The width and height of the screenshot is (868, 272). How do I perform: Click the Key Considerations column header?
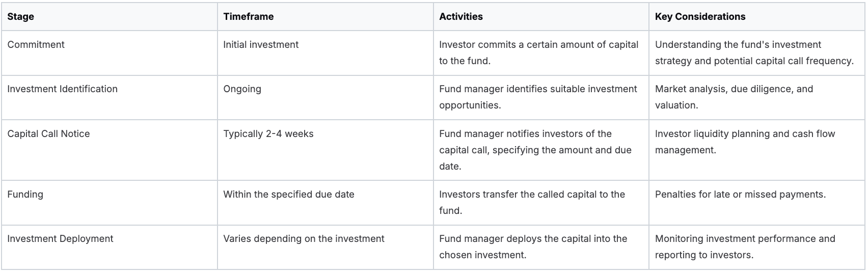(700, 17)
